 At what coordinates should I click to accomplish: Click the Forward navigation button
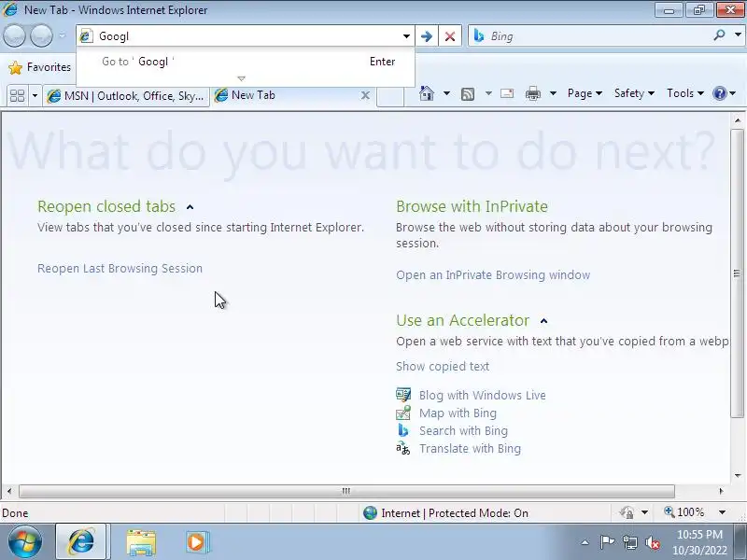(42, 35)
